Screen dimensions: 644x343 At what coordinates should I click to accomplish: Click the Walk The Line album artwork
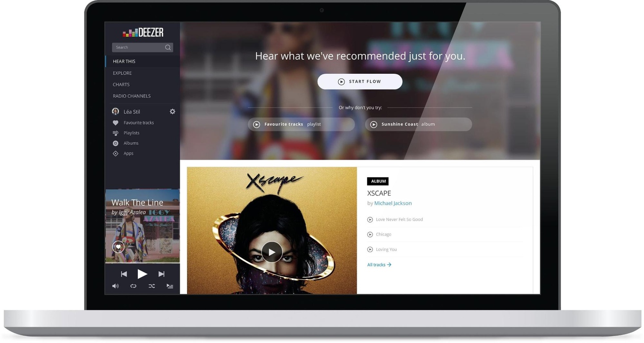point(142,226)
